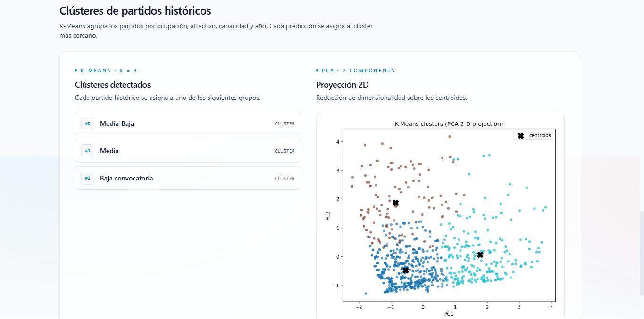Image resolution: width=644 pixels, height=319 pixels.
Task: Click the #1 cluster badge
Action: click(88, 151)
